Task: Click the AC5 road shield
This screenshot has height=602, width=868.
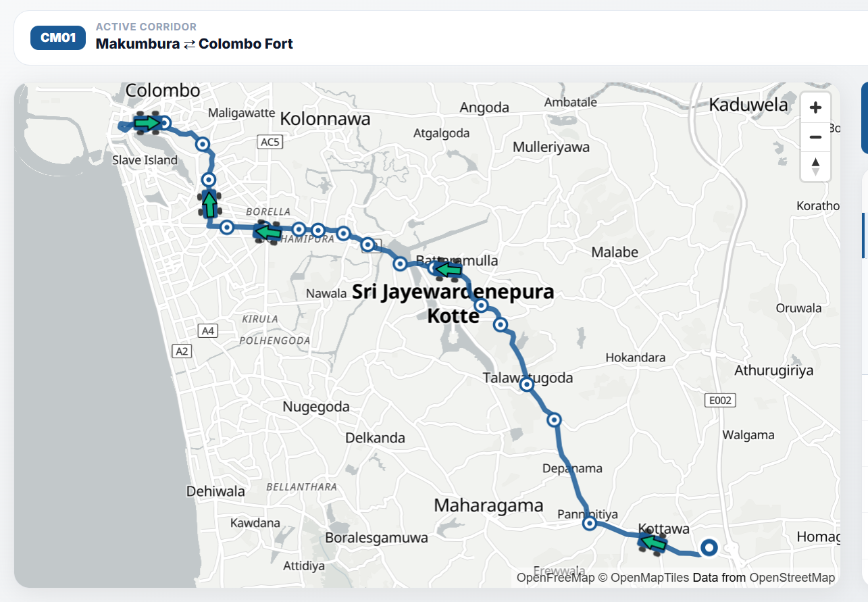Action: pos(271,141)
